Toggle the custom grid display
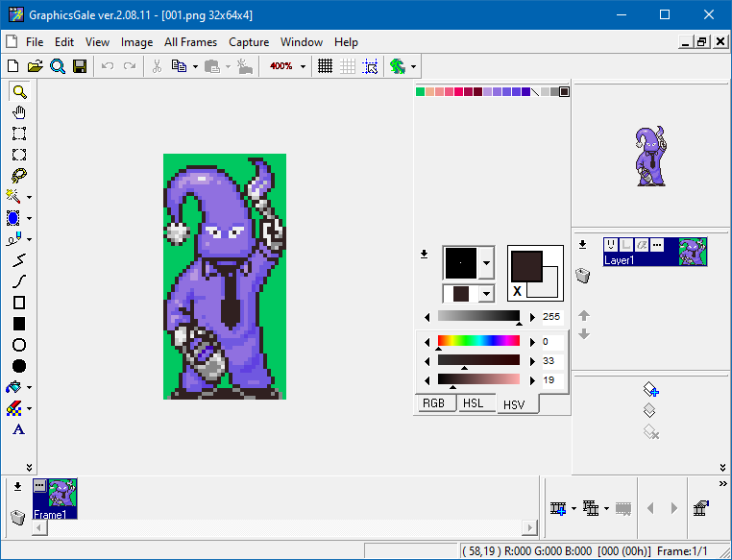This screenshot has height=560, width=732. [x=348, y=66]
